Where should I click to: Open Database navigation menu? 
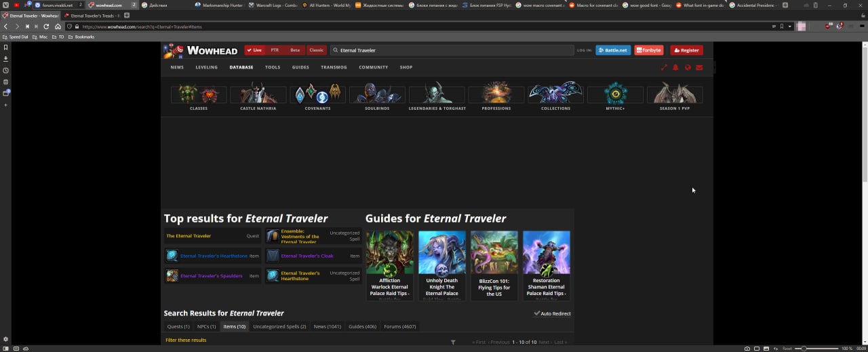[x=241, y=67]
